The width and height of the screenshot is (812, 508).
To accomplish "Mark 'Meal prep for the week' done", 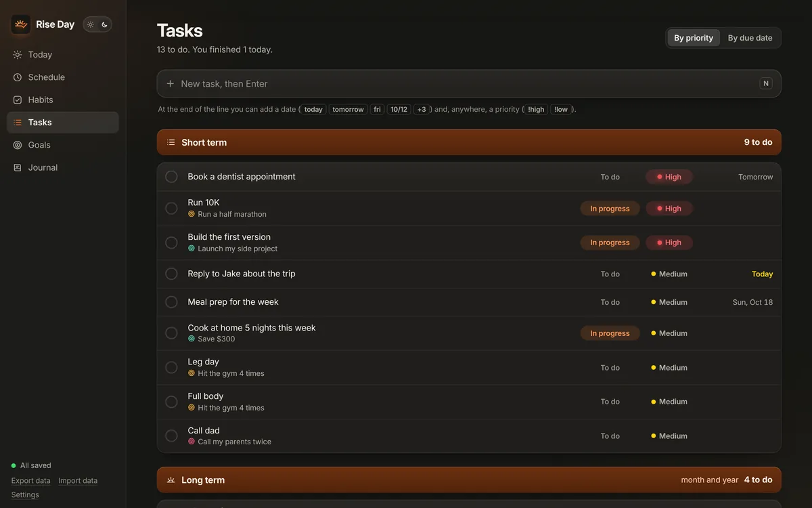I will point(171,302).
